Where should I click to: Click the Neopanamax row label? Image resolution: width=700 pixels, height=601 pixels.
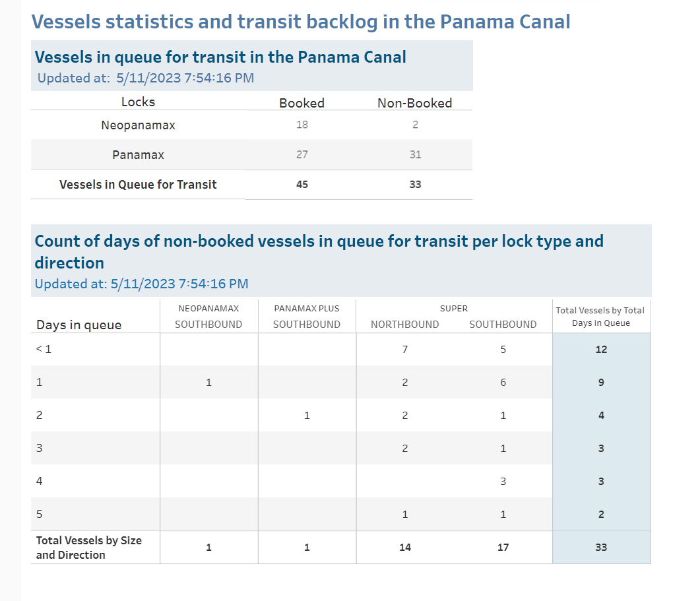coord(138,125)
